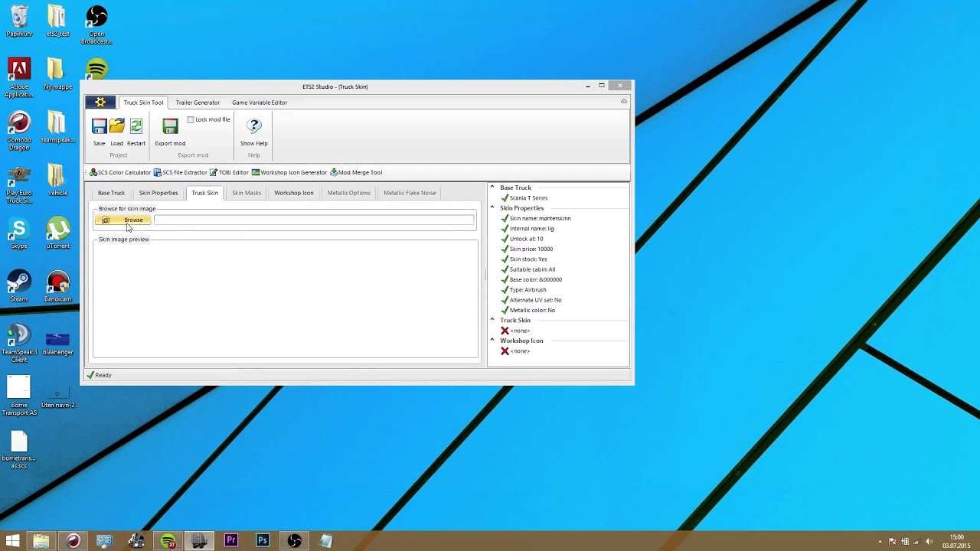The height and width of the screenshot is (551, 980).
Task: Open Bandicam desktop shortcut
Action: coord(58,286)
